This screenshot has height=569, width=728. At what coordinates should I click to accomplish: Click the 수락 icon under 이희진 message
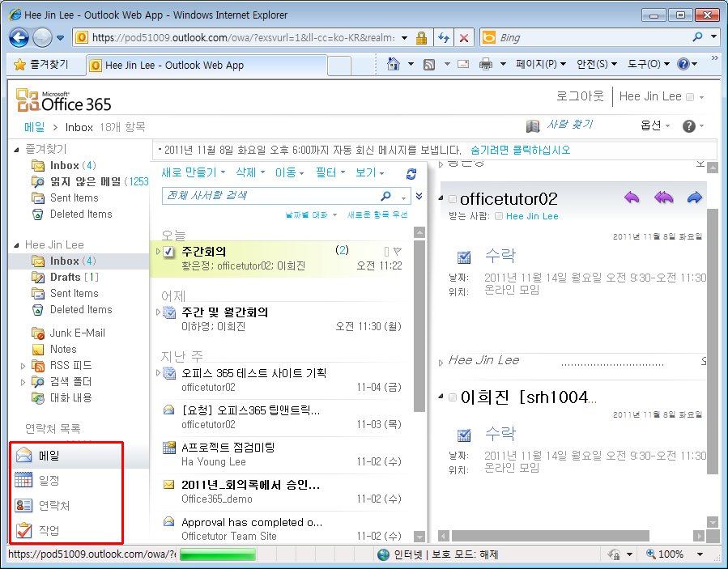click(464, 435)
